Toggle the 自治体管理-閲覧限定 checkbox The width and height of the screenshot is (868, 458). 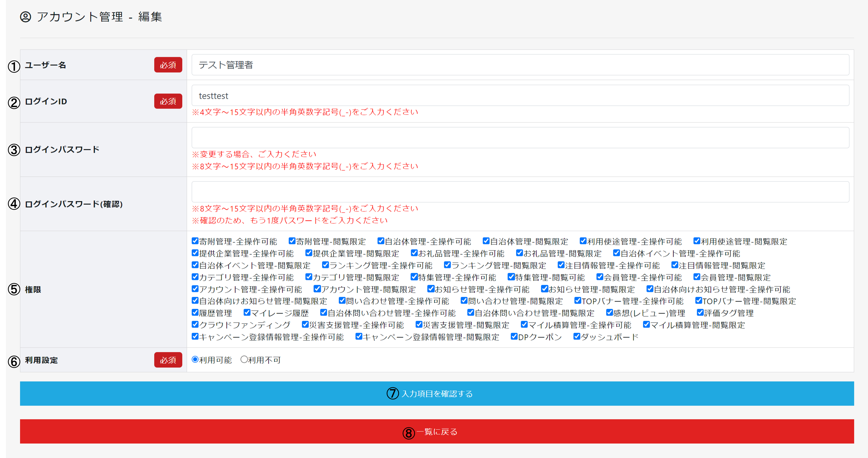pos(486,241)
